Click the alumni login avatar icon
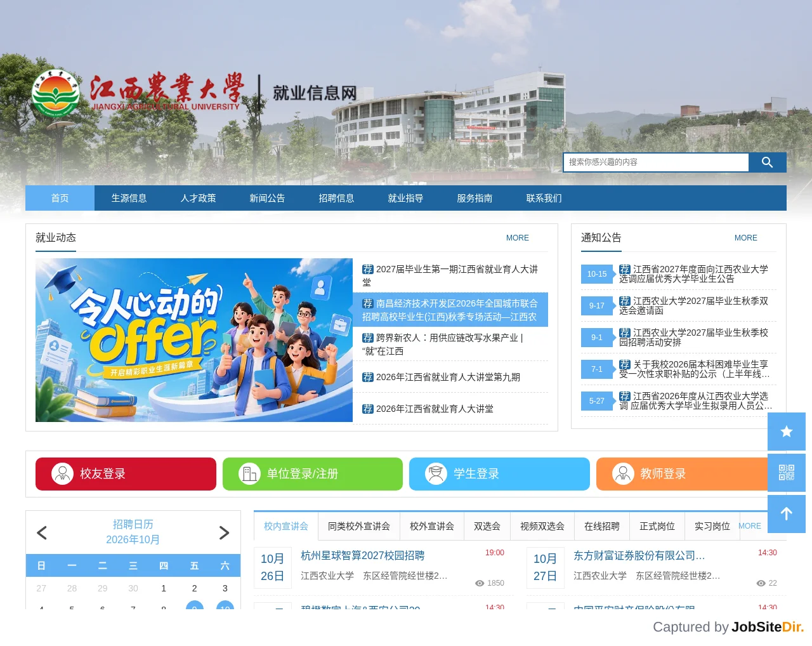812x646 pixels. tap(62, 473)
